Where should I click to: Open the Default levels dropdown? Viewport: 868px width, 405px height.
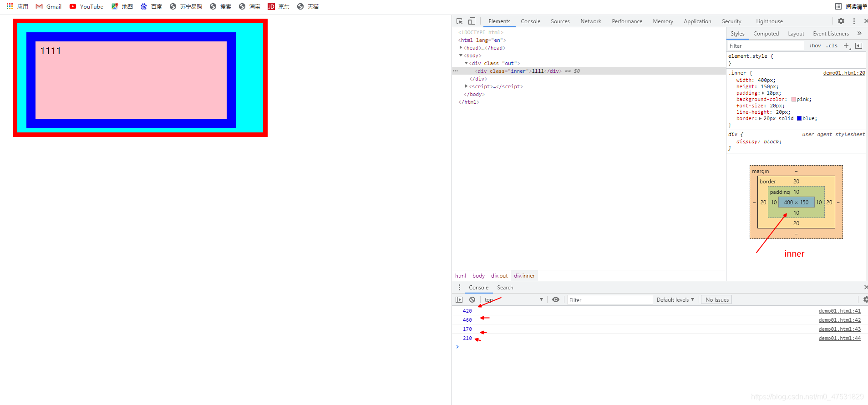(x=675, y=300)
